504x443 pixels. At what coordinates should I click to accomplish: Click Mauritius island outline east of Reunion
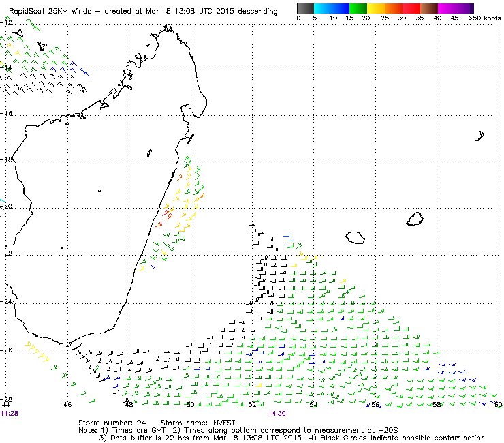tap(415, 219)
